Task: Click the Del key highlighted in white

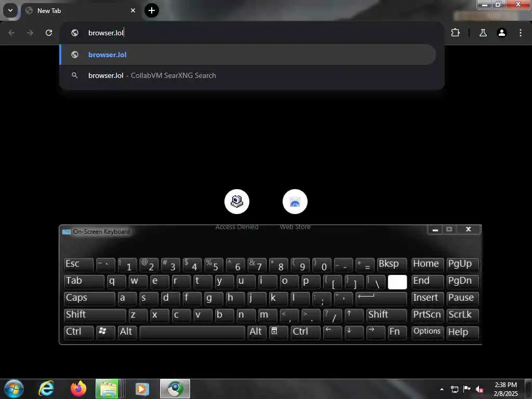Action: [x=397, y=282]
